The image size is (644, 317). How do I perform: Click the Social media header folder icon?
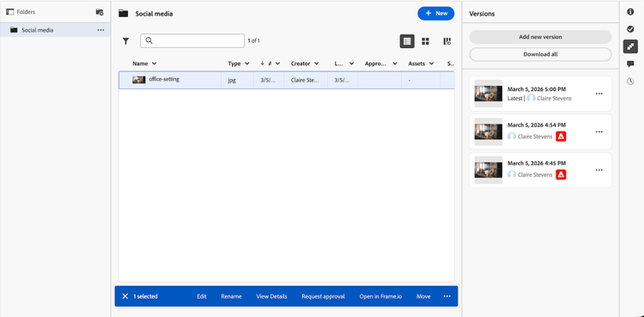123,14
